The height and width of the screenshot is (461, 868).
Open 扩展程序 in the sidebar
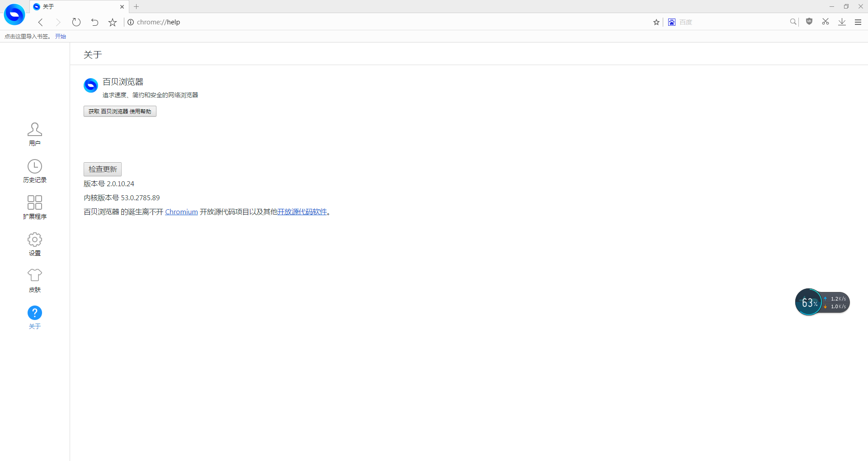[35, 207]
